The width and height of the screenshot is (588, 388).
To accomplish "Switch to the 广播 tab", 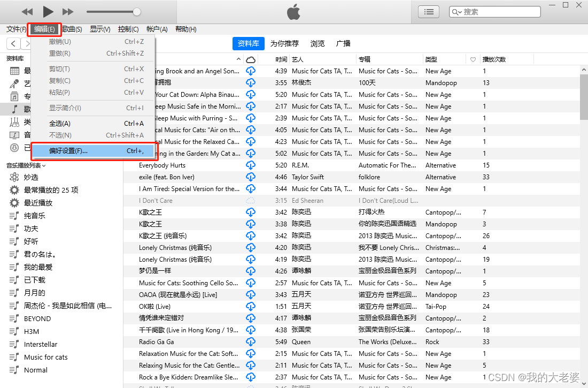I will click(343, 43).
